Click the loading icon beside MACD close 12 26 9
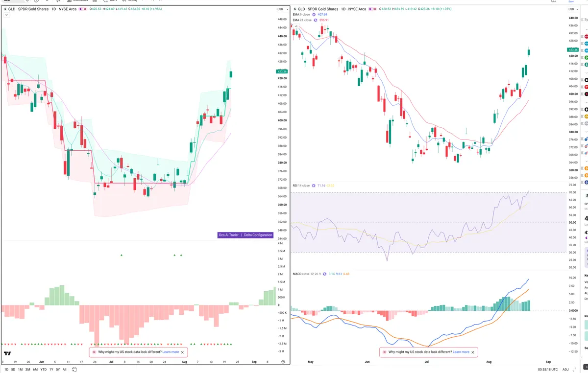The height and width of the screenshot is (373, 588). click(325, 274)
